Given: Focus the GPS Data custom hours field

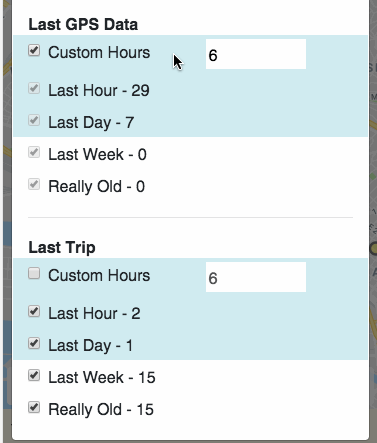Looking at the screenshot, I should 256,54.
